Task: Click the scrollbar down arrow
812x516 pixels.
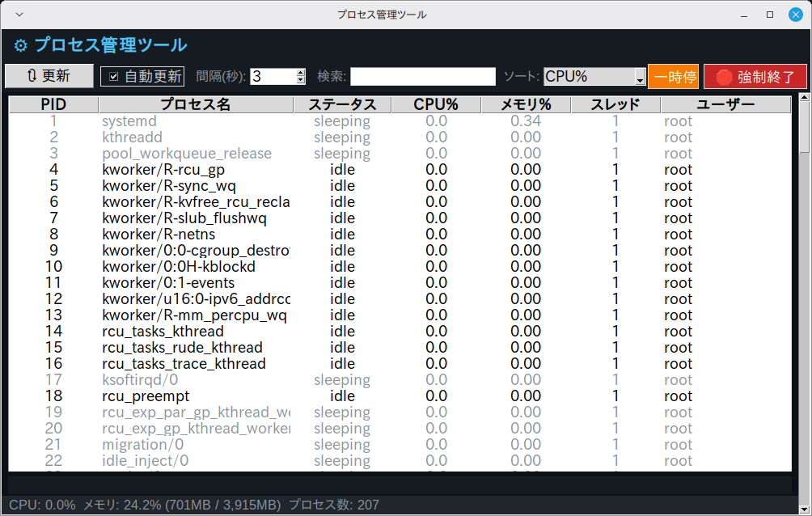Action: click(x=804, y=510)
